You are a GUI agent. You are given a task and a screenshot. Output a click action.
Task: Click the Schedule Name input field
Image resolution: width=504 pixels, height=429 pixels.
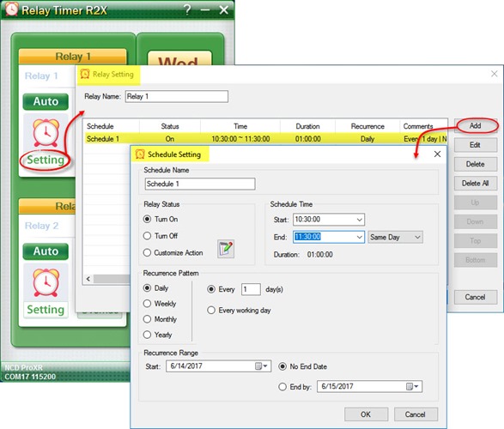click(x=200, y=184)
